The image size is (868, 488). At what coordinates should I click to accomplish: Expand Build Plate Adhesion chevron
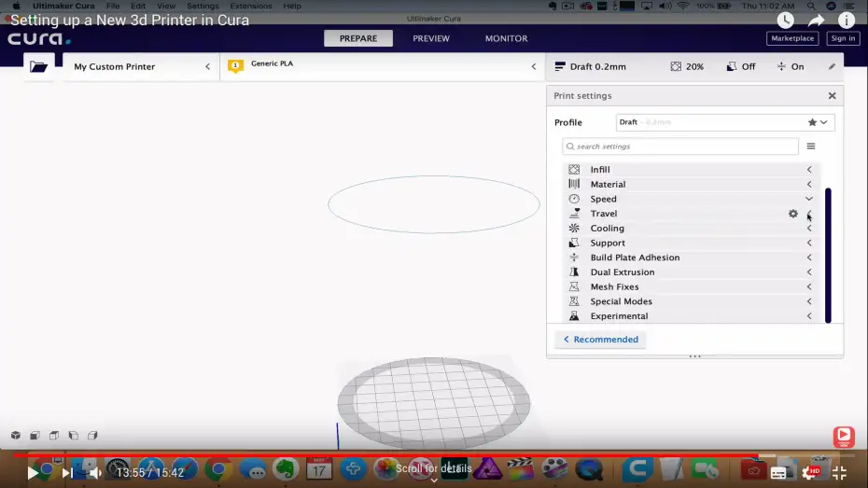click(809, 258)
